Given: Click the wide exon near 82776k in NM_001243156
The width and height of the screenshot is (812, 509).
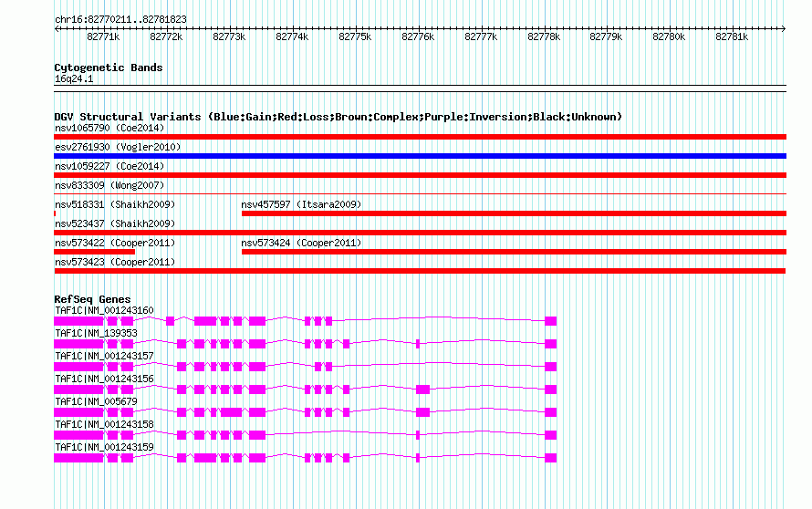Looking at the screenshot, I should (x=422, y=390).
